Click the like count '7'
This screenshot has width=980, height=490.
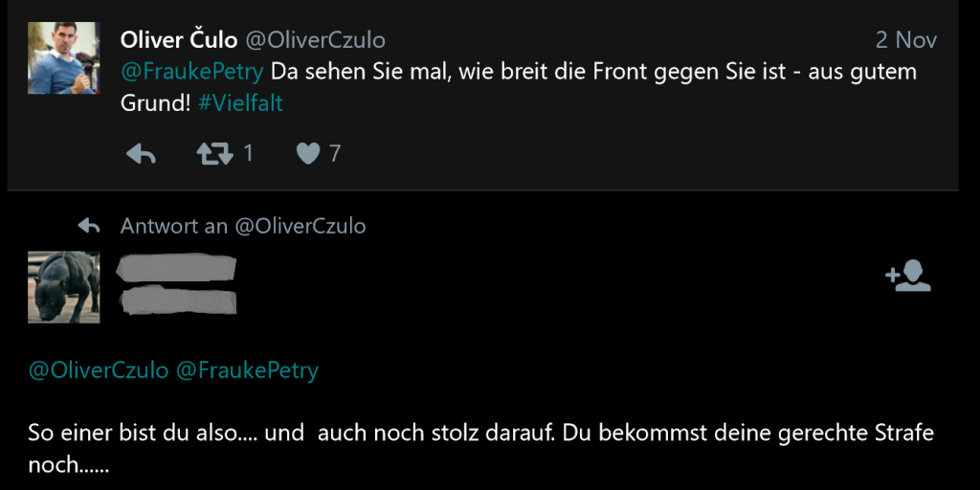pyautogui.click(x=335, y=153)
